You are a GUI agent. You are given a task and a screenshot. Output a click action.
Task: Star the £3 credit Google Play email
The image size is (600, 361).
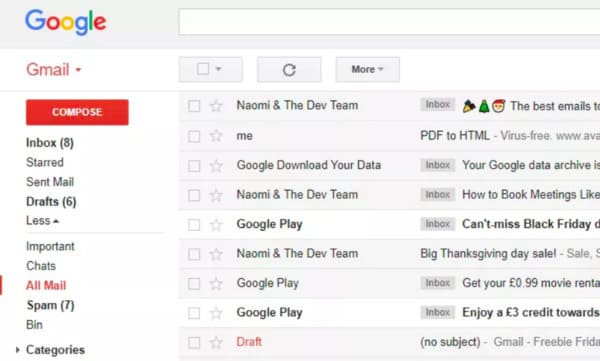tap(216, 313)
